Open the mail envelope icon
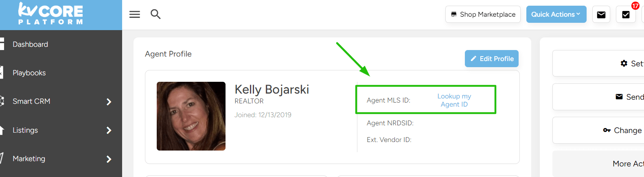 (601, 15)
